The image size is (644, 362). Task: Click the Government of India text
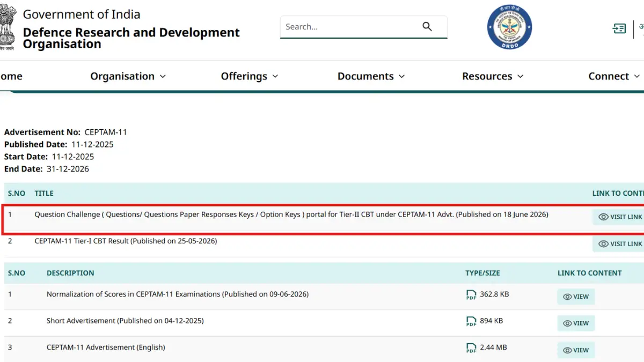coord(82,14)
